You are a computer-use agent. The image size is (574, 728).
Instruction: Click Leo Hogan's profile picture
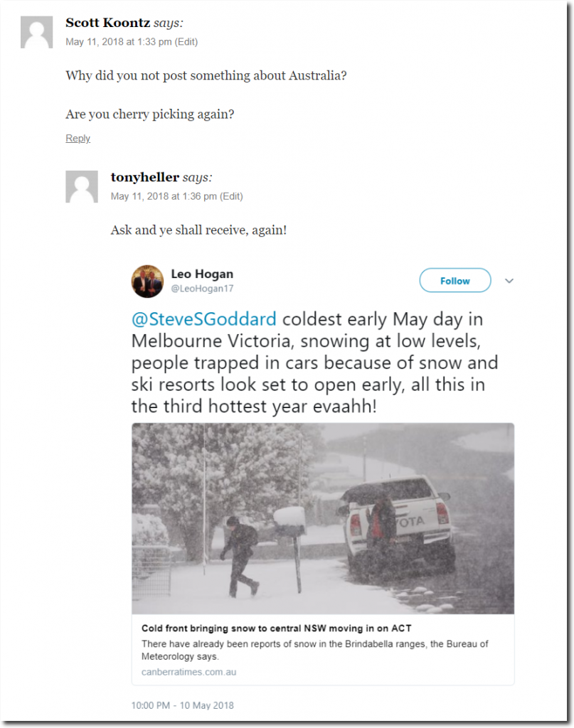coord(147,281)
